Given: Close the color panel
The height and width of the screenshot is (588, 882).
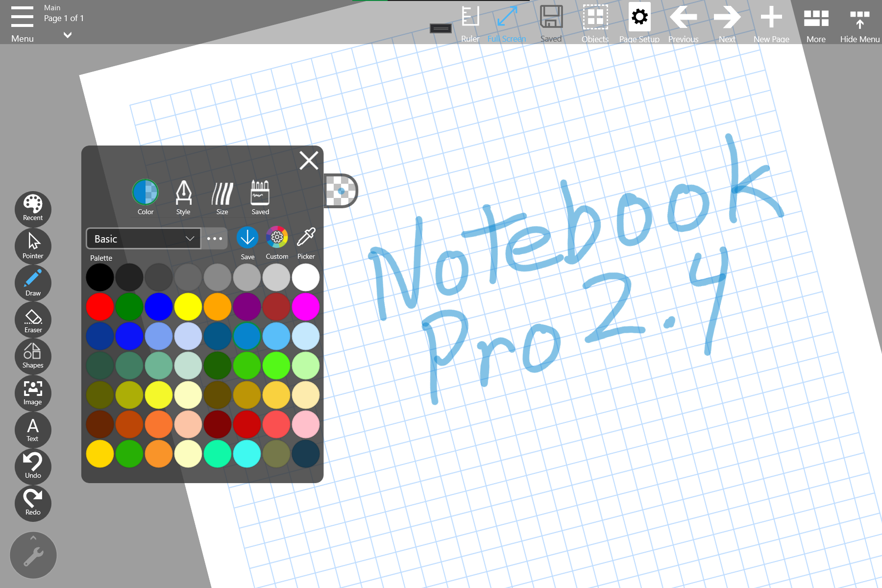Looking at the screenshot, I should 309,160.
